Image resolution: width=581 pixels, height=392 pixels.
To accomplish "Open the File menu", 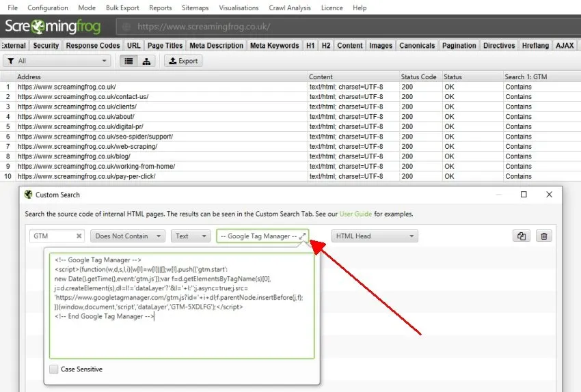I will 12,8.
